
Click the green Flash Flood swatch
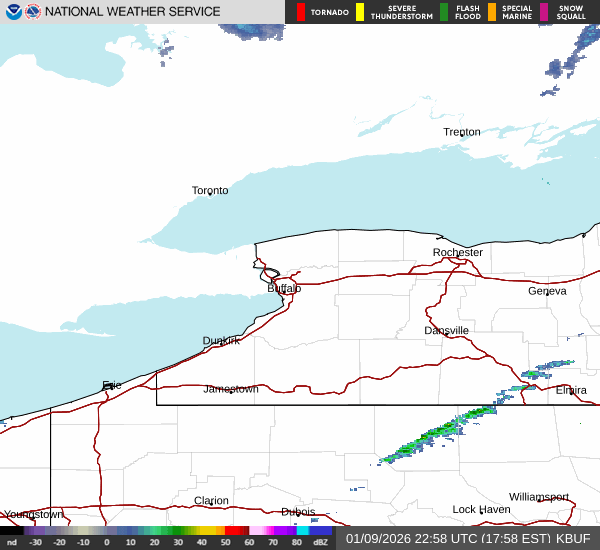point(444,12)
